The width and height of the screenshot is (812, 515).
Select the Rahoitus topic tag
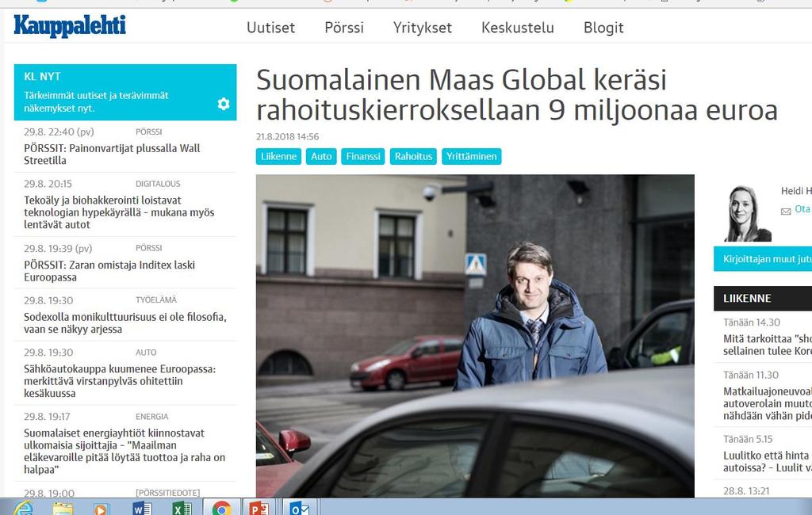(413, 156)
